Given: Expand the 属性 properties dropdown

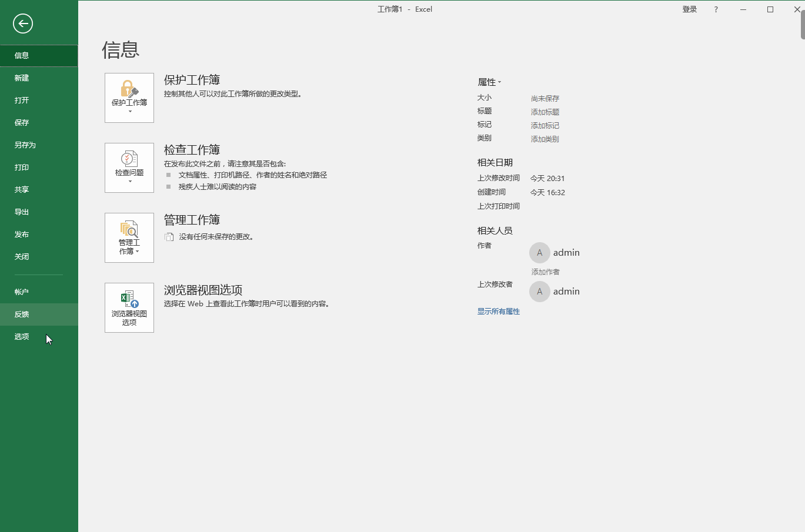Looking at the screenshot, I should click(x=489, y=82).
